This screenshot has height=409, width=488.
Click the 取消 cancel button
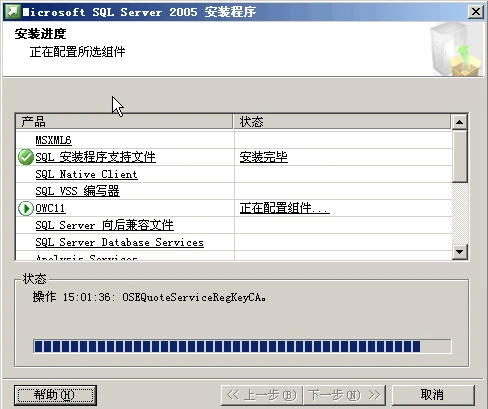[433, 395]
